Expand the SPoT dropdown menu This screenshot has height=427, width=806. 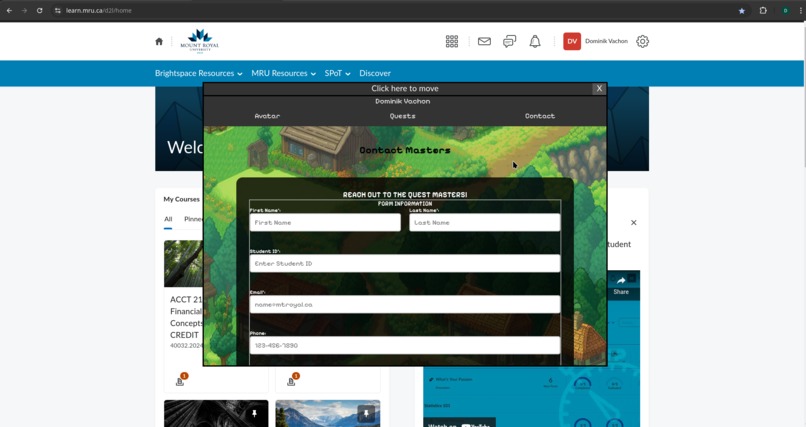(337, 73)
